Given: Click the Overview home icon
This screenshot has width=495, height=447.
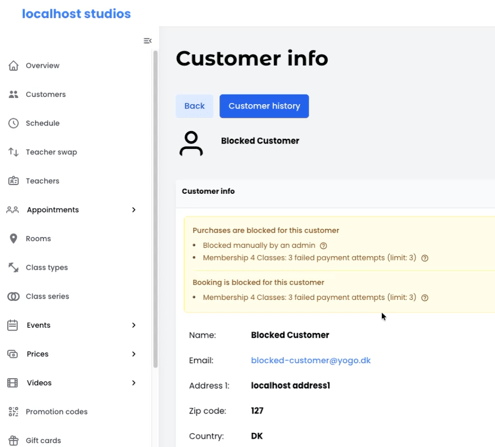Looking at the screenshot, I should (x=13, y=66).
